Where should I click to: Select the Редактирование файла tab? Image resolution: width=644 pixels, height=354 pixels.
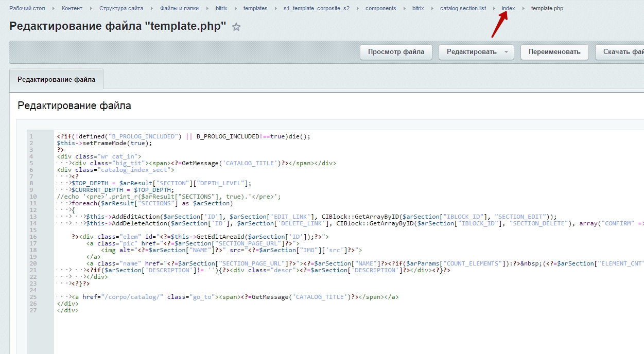pyautogui.click(x=56, y=80)
